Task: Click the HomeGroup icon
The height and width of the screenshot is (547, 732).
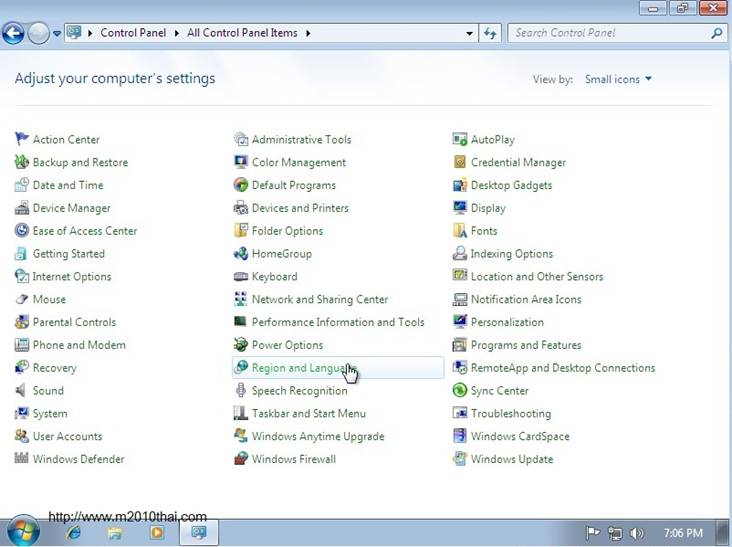Action: click(240, 253)
